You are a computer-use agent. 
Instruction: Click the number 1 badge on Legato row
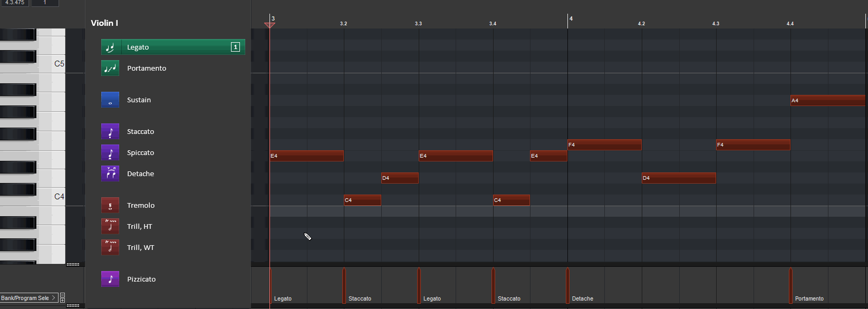235,47
